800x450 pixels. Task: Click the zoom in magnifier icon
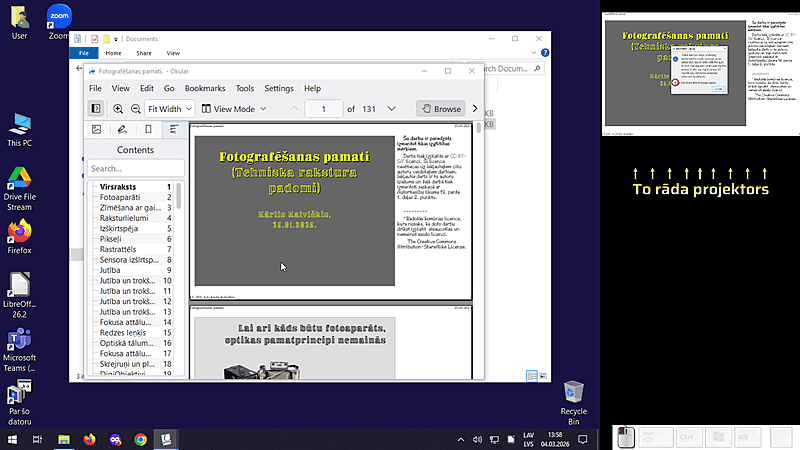pos(118,108)
